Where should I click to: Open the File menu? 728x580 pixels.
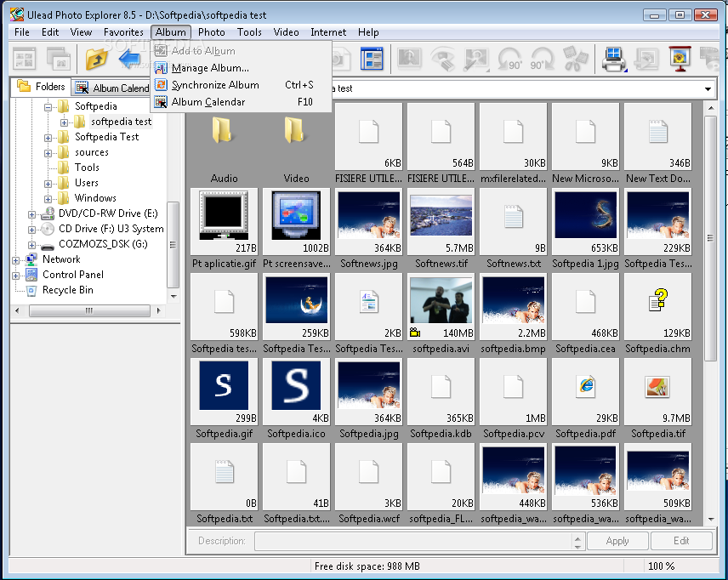coord(22,32)
